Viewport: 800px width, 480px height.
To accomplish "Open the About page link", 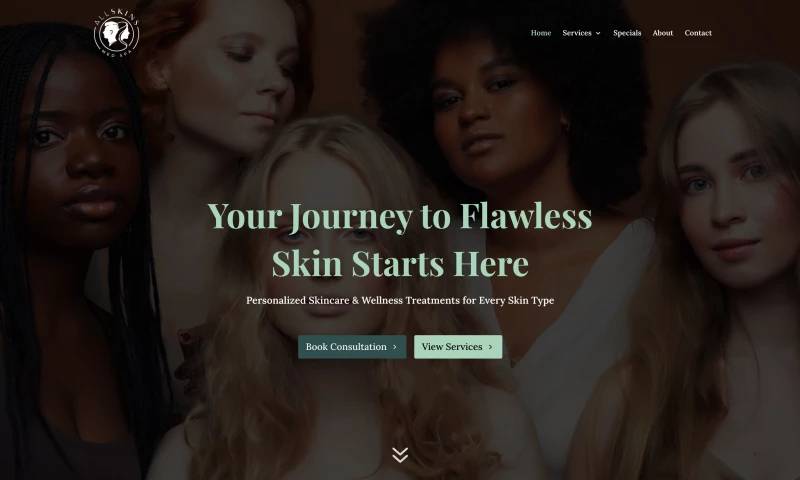I will [x=663, y=33].
